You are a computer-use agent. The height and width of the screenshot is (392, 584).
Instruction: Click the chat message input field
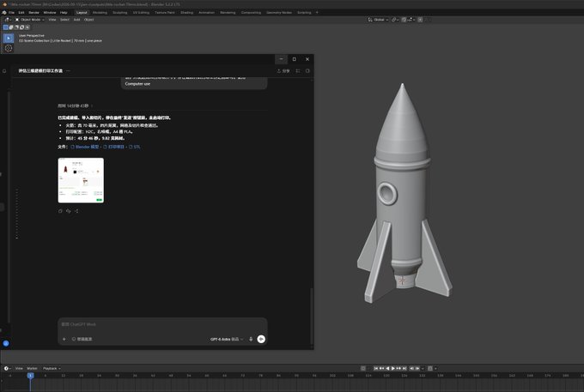tap(162, 324)
